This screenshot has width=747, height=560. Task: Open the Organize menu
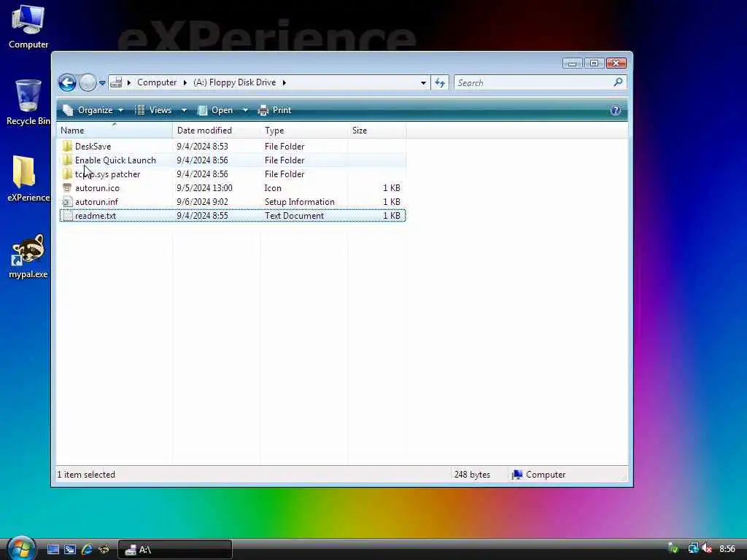coord(93,110)
